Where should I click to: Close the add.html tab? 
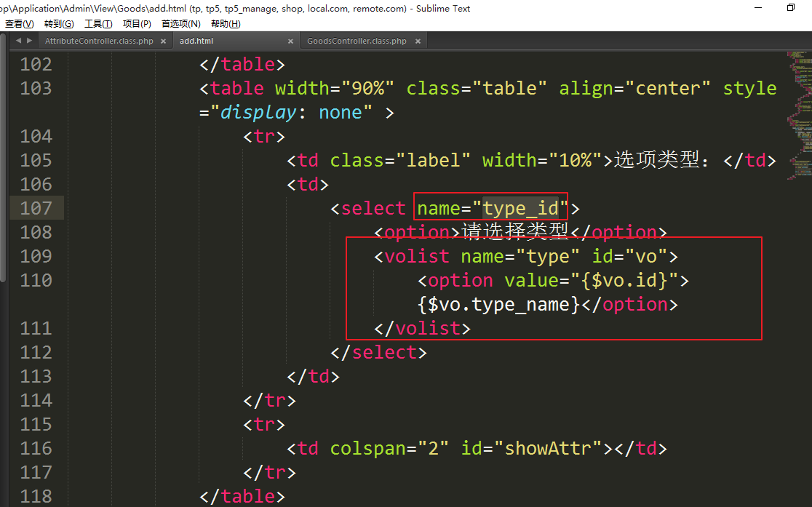(290, 41)
